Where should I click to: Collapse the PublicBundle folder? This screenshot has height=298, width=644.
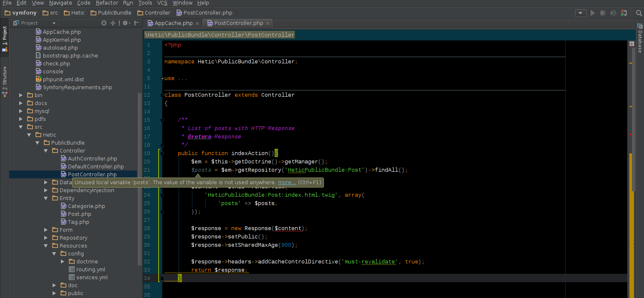[x=38, y=143]
